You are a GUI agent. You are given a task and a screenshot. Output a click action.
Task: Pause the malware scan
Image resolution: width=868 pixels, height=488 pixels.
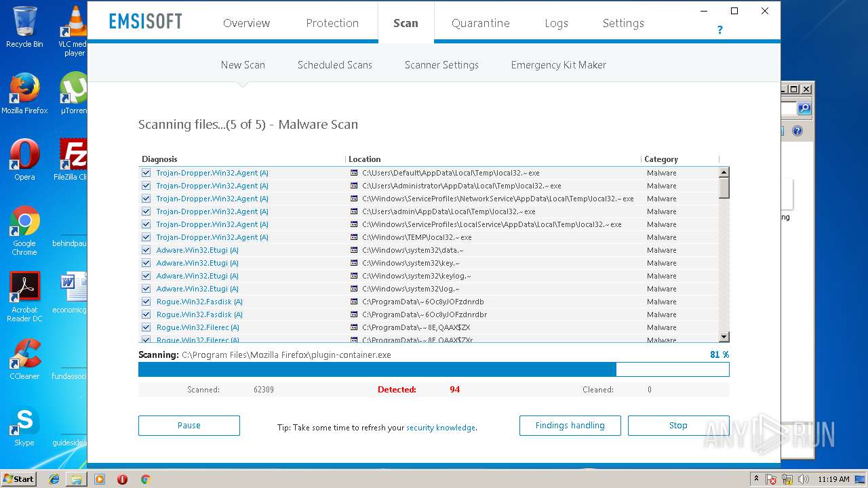click(189, 426)
